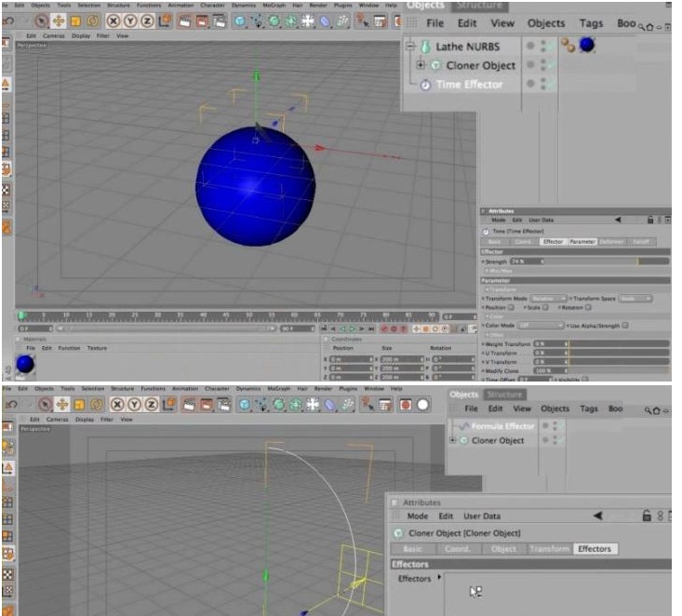
Task: Click play forward button in timeline controls
Action: [x=354, y=328]
